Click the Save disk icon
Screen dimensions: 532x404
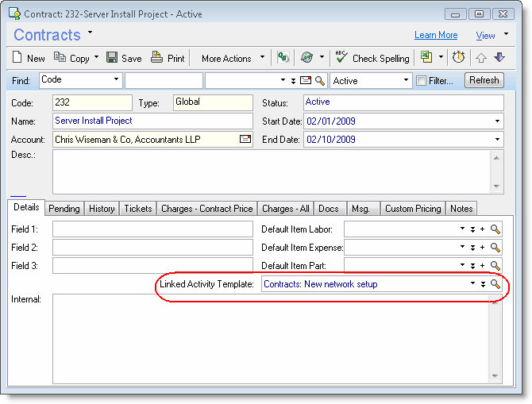tap(113, 58)
